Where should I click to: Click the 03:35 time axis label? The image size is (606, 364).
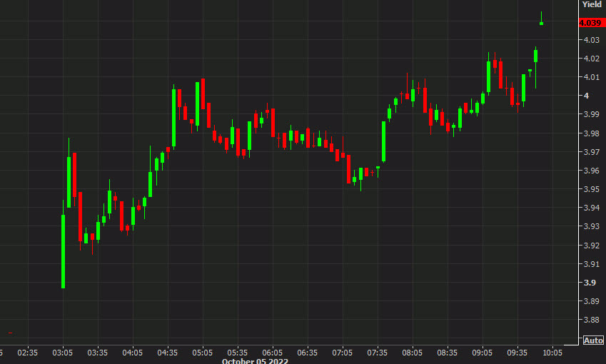coord(97,353)
